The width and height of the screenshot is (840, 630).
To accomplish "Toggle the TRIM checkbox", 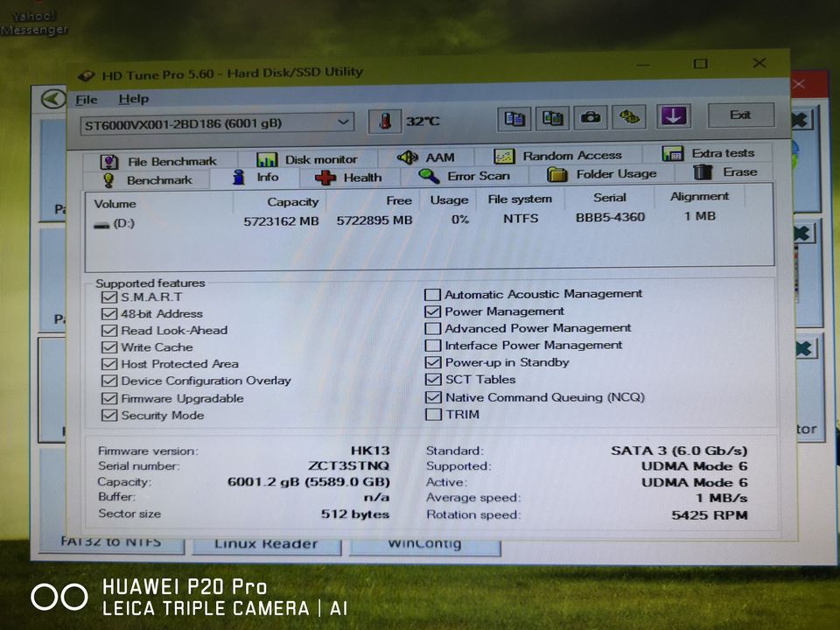I will [x=433, y=414].
